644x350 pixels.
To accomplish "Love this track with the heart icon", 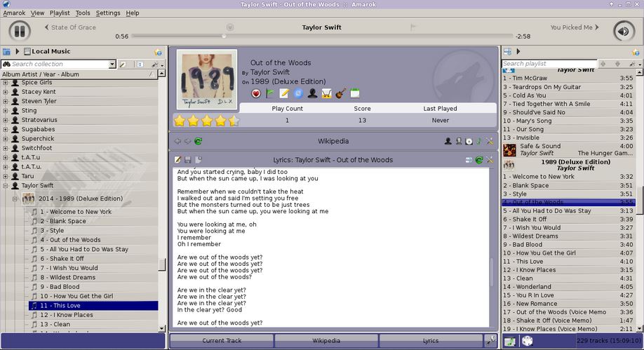I will (256, 94).
